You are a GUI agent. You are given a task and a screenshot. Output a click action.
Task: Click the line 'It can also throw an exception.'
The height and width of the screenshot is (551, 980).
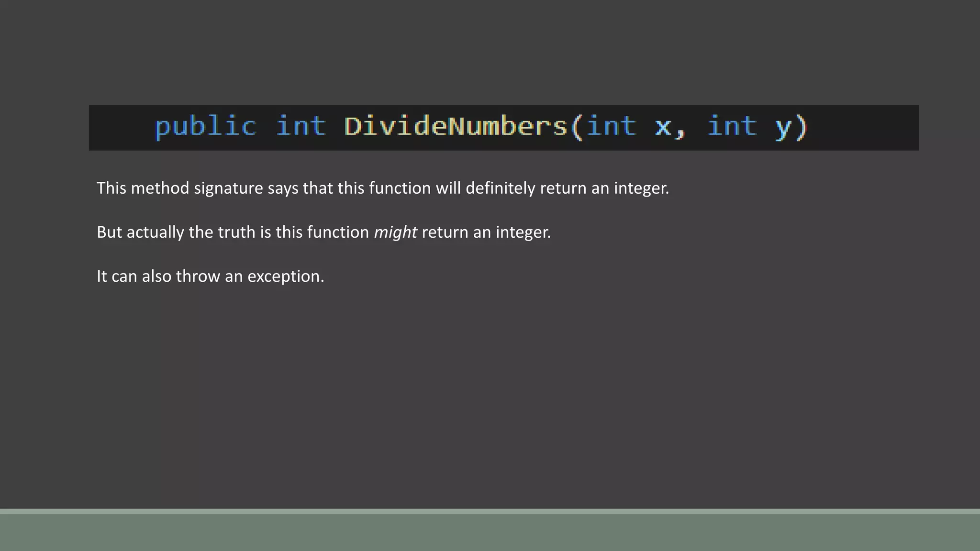click(211, 276)
